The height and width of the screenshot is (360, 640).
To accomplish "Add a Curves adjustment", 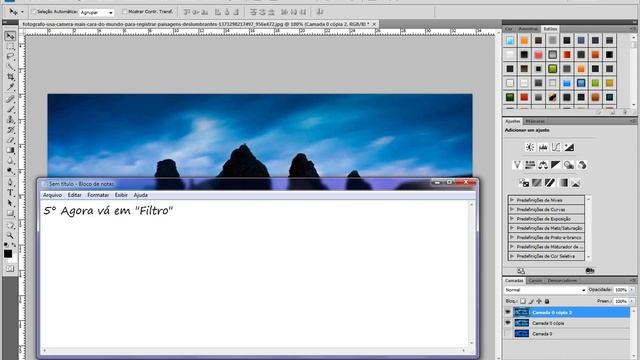I will [556, 147].
